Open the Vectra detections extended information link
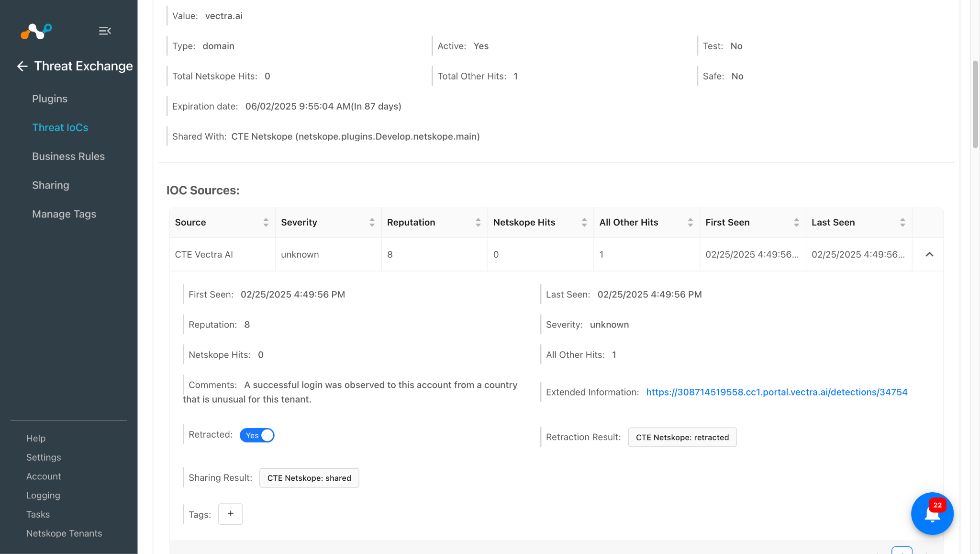The width and height of the screenshot is (980, 554). click(777, 392)
